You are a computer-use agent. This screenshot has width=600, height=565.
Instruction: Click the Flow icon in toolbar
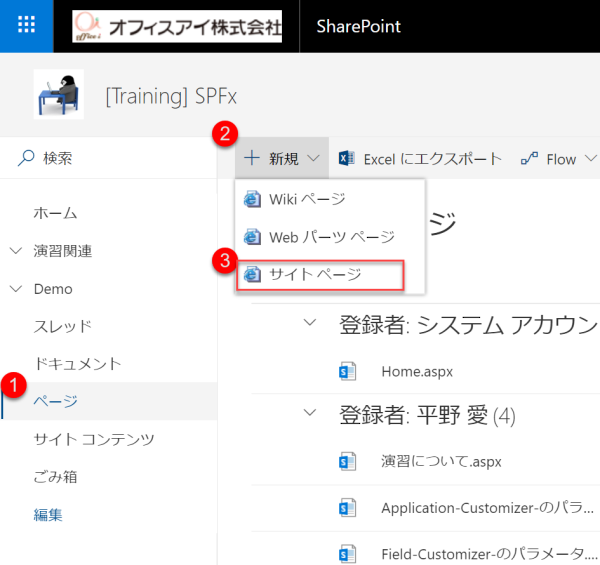[x=529, y=158]
